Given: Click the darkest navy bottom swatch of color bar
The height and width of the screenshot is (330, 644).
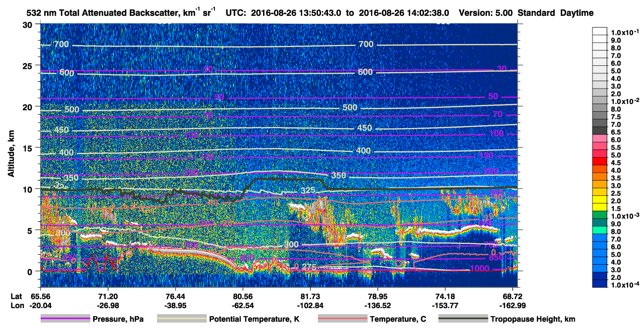Looking at the screenshot, I should (600, 284).
